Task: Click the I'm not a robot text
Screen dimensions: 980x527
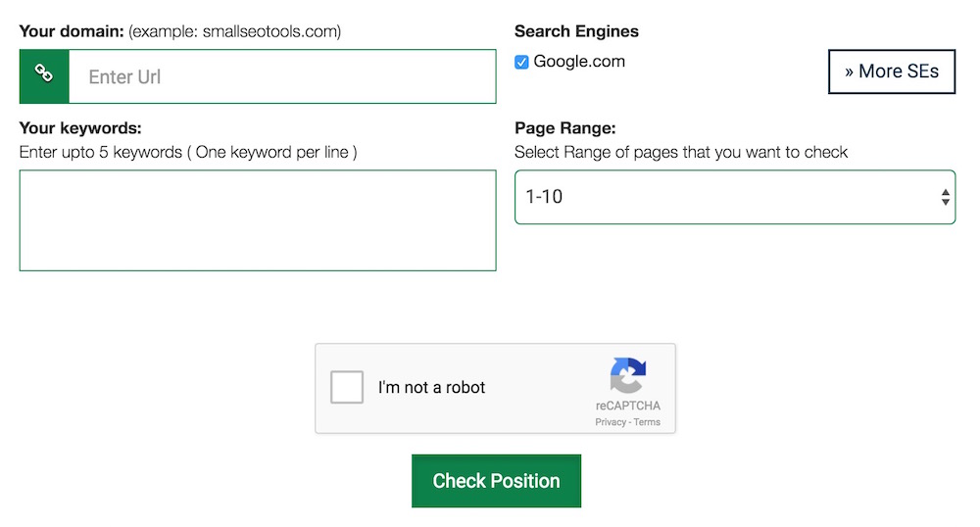Action: 432,388
